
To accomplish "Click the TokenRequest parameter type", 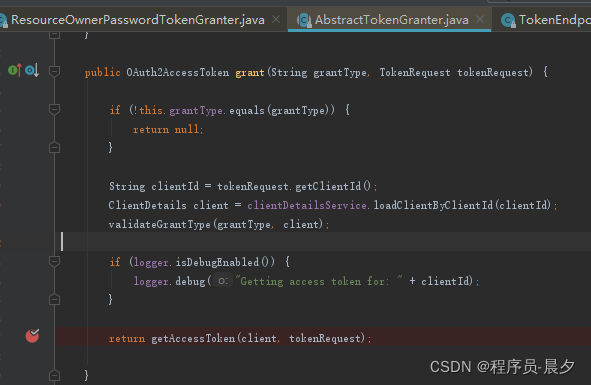I will pyautogui.click(x=415, y=72).
